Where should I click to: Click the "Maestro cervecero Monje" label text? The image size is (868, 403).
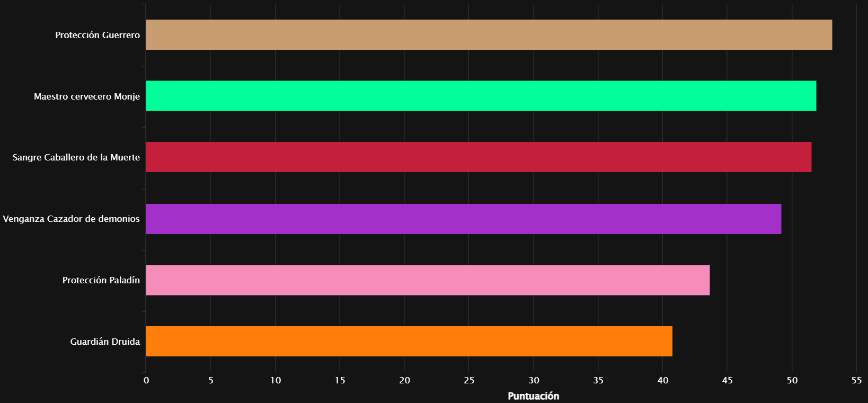click(87, 96)
